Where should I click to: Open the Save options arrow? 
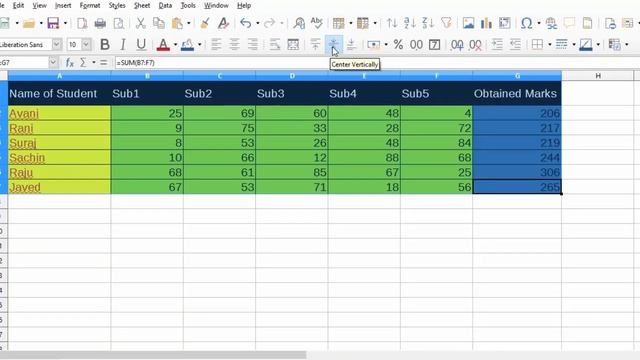[x=65, y=23]
